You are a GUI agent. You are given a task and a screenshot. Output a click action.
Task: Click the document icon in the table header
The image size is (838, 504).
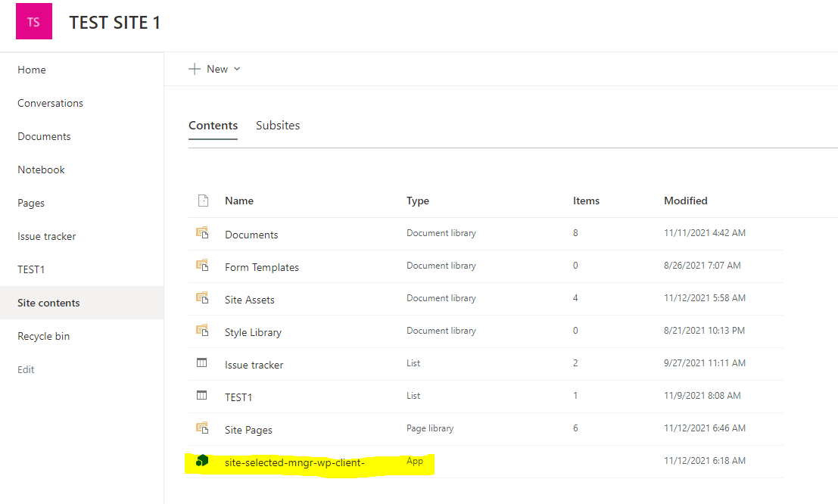(202, 200)
